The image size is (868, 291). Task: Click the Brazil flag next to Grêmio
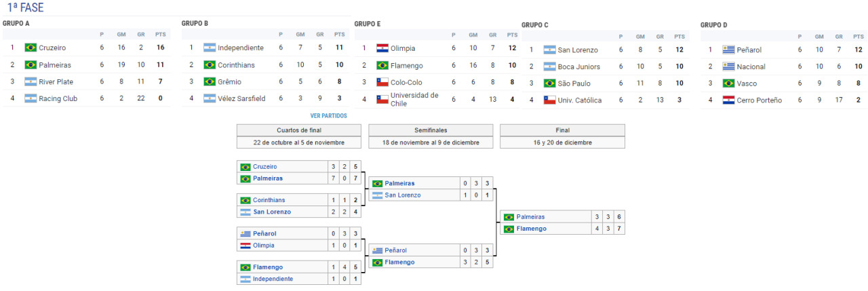(210, 81)
